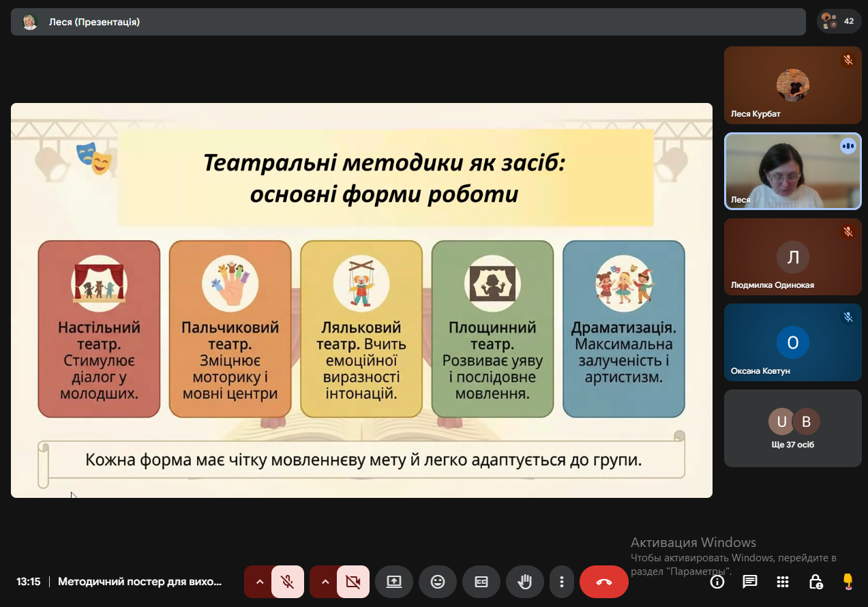Image resolution: width=868 pixels, height=607 pixels.
Task: Send a reaction with the emoji button
Action: 437,582
